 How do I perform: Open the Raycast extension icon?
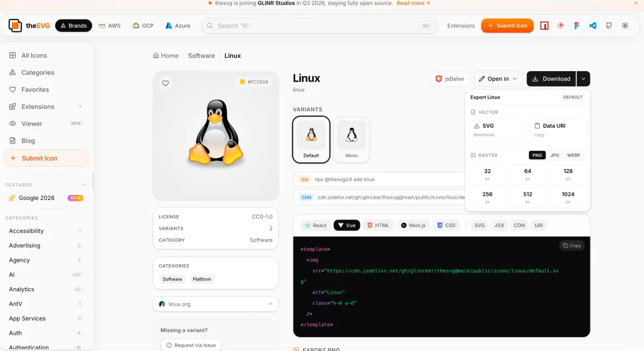(x=560, y=26)
